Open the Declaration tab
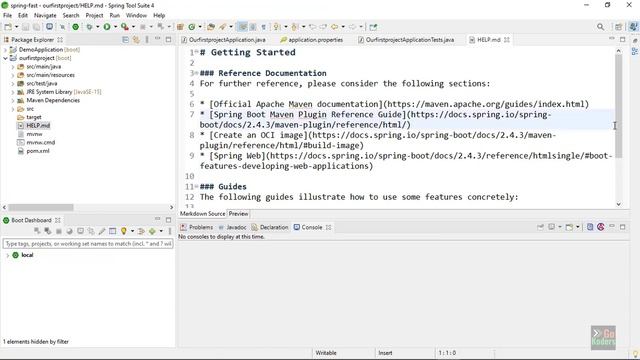The height and width of the screenshot is (360, 640). tap(270, 227)
